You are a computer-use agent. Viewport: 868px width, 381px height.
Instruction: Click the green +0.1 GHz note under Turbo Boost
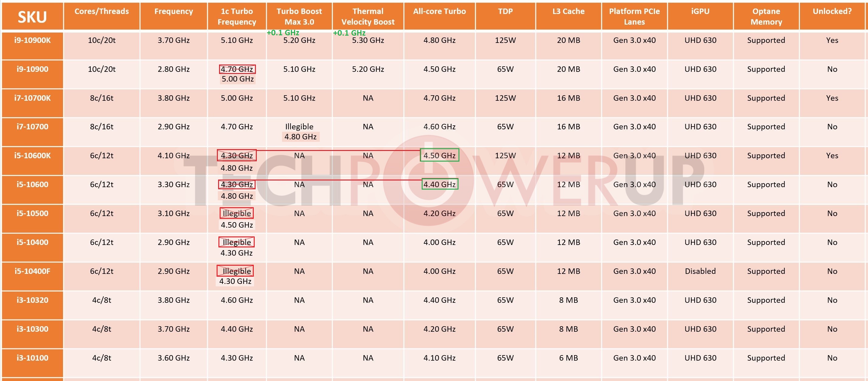coord(283,33)
